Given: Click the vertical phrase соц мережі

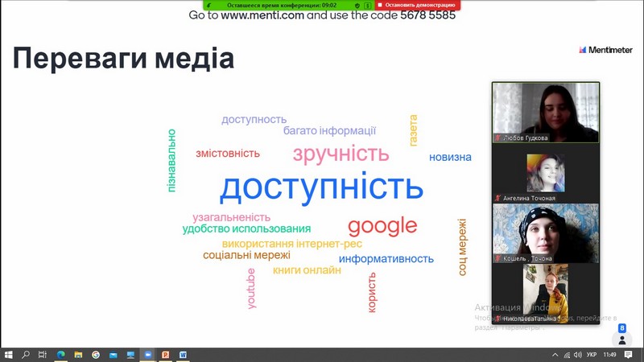Looking at the screenshot, I should [462, 247].
